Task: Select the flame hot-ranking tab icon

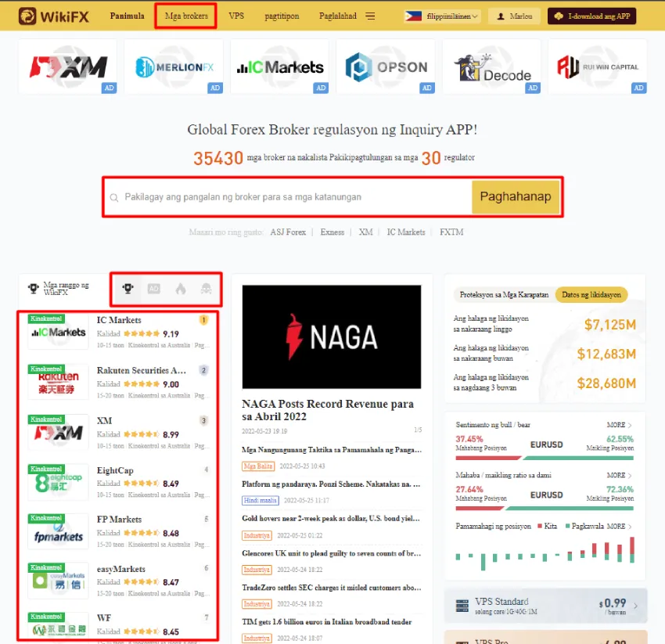Action: click(x=181, y=289)
